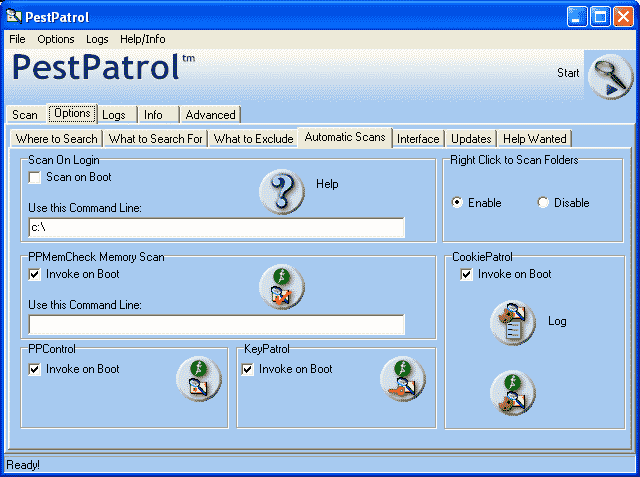
Task: Click the Log label in CookiePatrol
Action: (x=557, y=321)
